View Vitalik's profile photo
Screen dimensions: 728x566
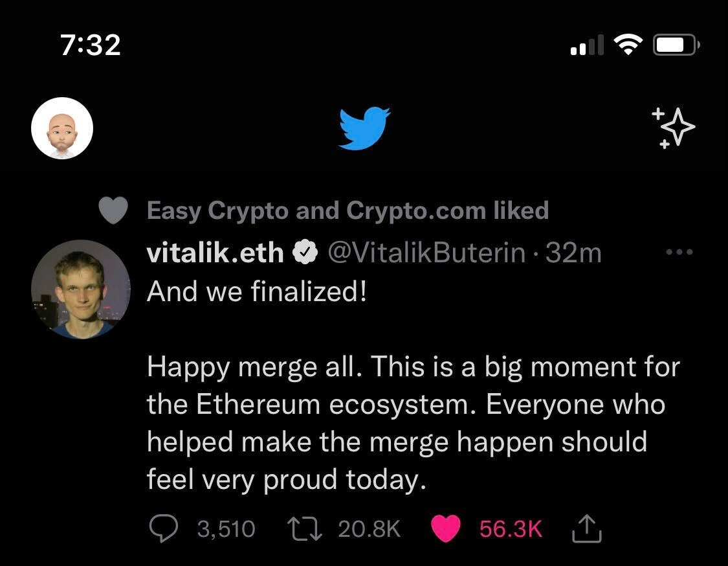(x=81, y=289)
